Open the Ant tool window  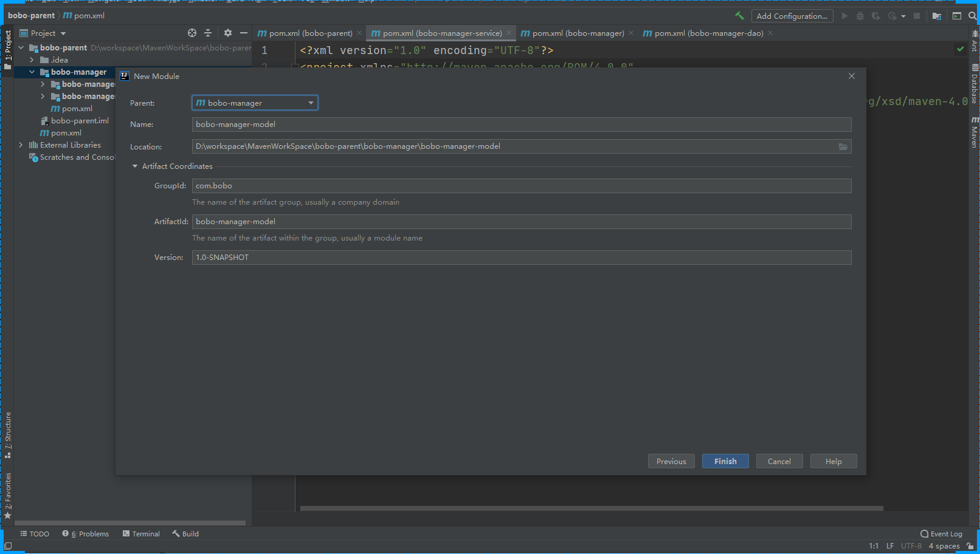point(975,41)
